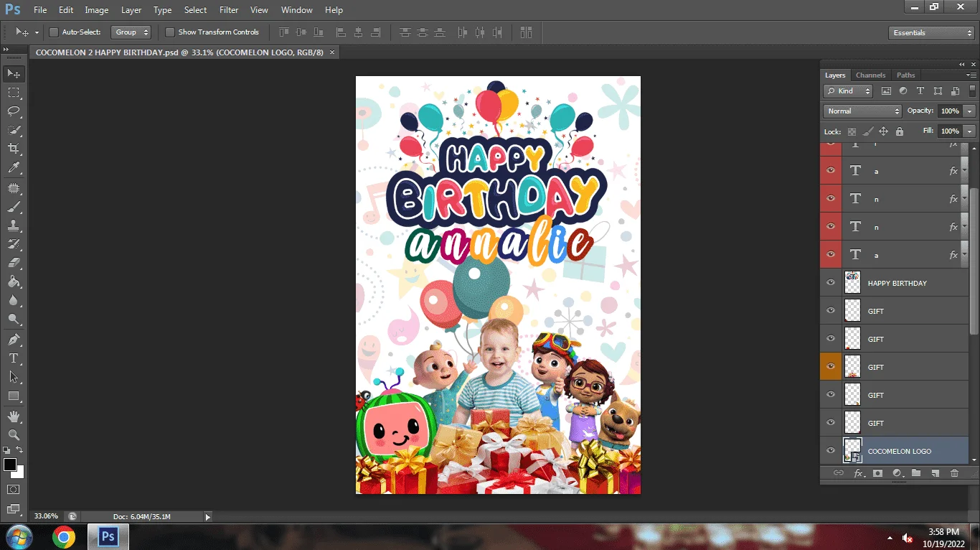Open the Layers panel options menu
The image size is (980, 550).
[x=971, y=75]
